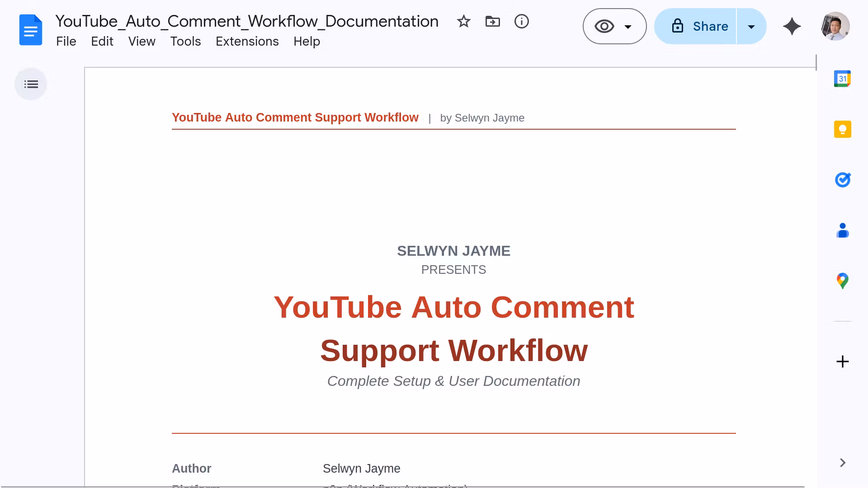This screenshot has height=488, width=868.
Task: Click the vertical scrollbar thumb
Action: pyautogui.click(x=816, y=62)
